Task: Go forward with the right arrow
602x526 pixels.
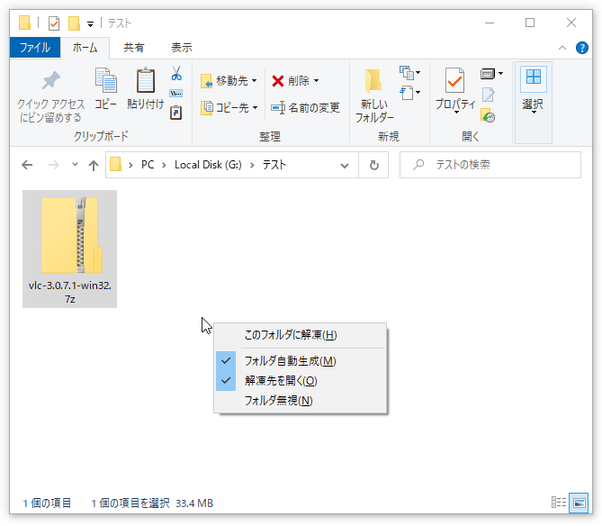Action: point(54,165)
